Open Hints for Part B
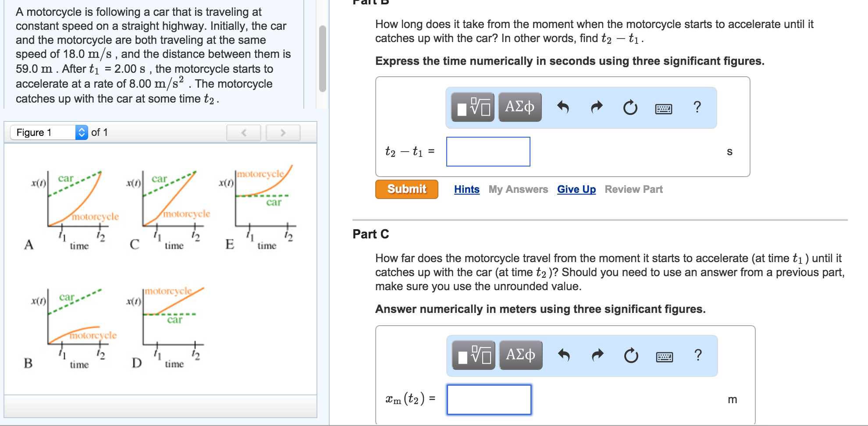This screenshot has height=426, width=868. point(466,189)
